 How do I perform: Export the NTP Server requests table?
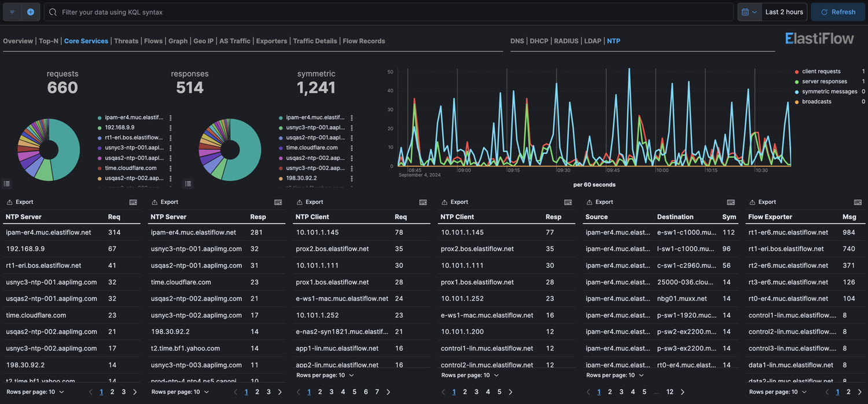point(20,201)
